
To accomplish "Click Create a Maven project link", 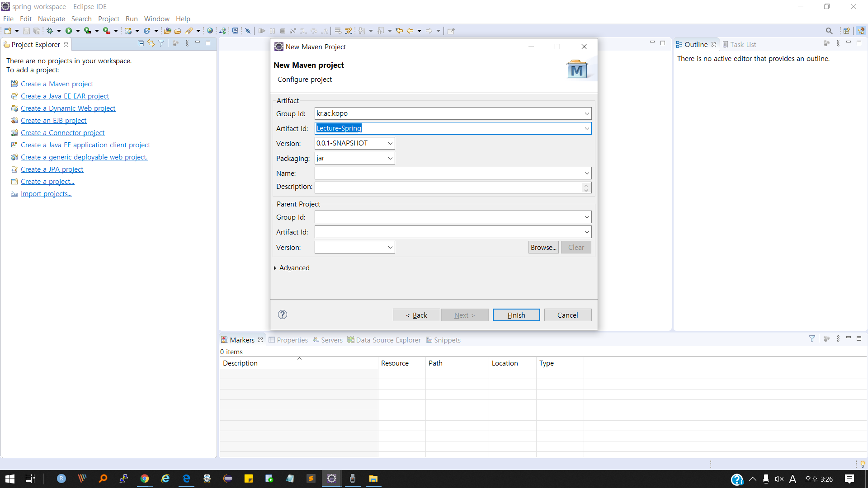I will 57,84.
